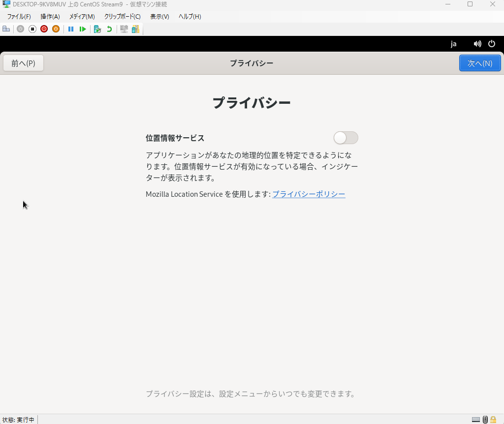Open the 表示(V) menu
Viewport: 504px width, 424px height.
click(159, 16)
